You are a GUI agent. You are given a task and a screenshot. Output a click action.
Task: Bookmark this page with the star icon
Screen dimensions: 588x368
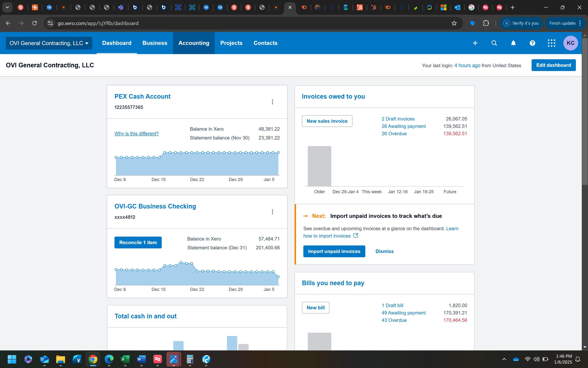click(454, 23)
